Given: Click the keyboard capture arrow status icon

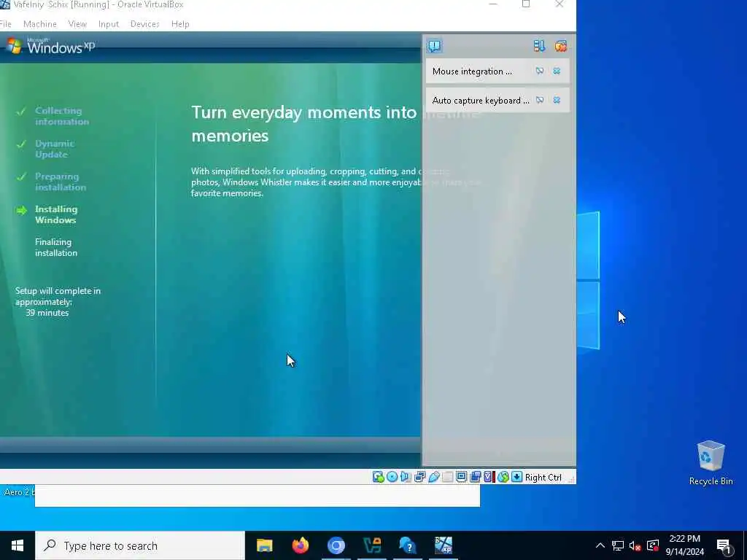Looking at the screenshot, I should 517,477.
